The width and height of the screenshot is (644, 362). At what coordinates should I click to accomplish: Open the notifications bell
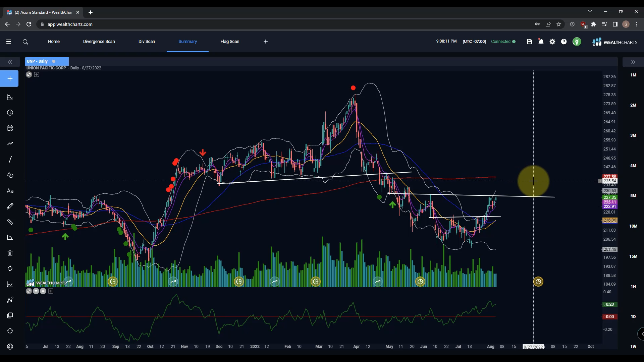pyautogui.click(x=541, y=42)
